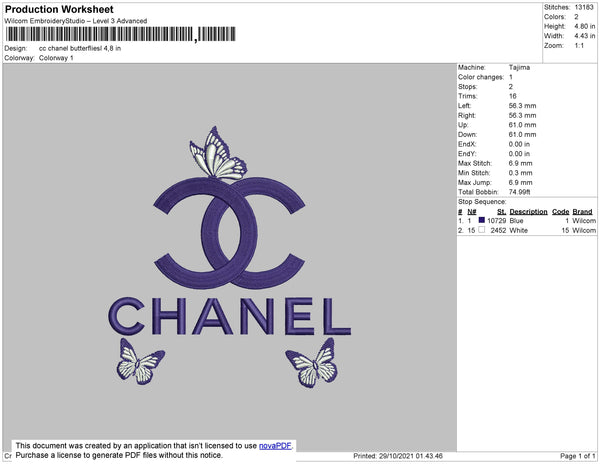The image size is (600, 464).
Task: Click the 'Colorway 1' value
Action: click(56, 58)
